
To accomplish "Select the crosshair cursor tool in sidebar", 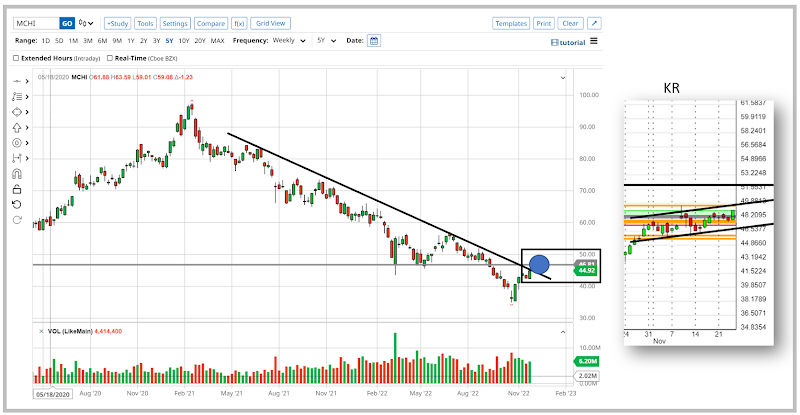I will click(18, 82).
